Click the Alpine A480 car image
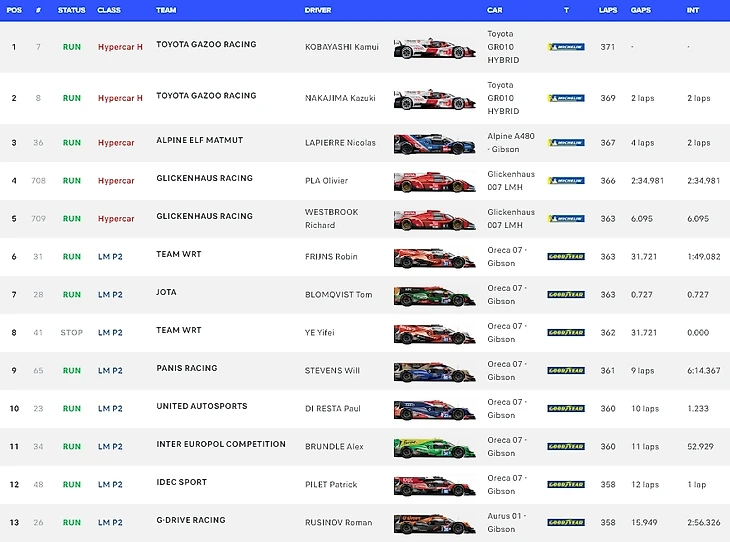This screenshot has width=730, height=542. [x=434, y=143]
